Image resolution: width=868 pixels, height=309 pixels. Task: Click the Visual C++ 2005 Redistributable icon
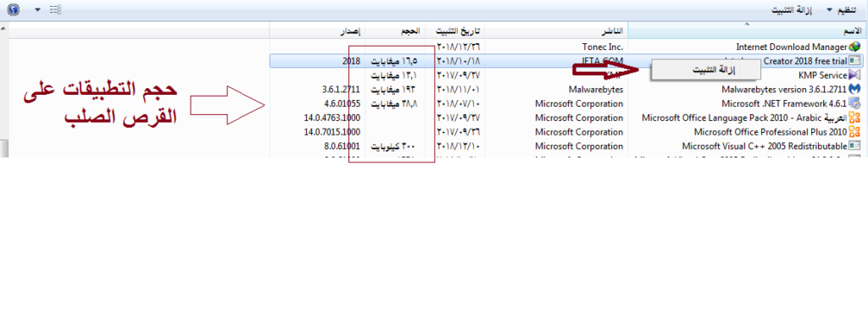(x=854, y=146)
